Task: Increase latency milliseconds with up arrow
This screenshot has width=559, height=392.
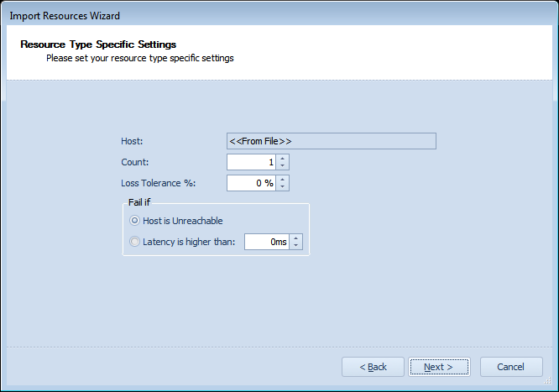Action: coord(296,238)
